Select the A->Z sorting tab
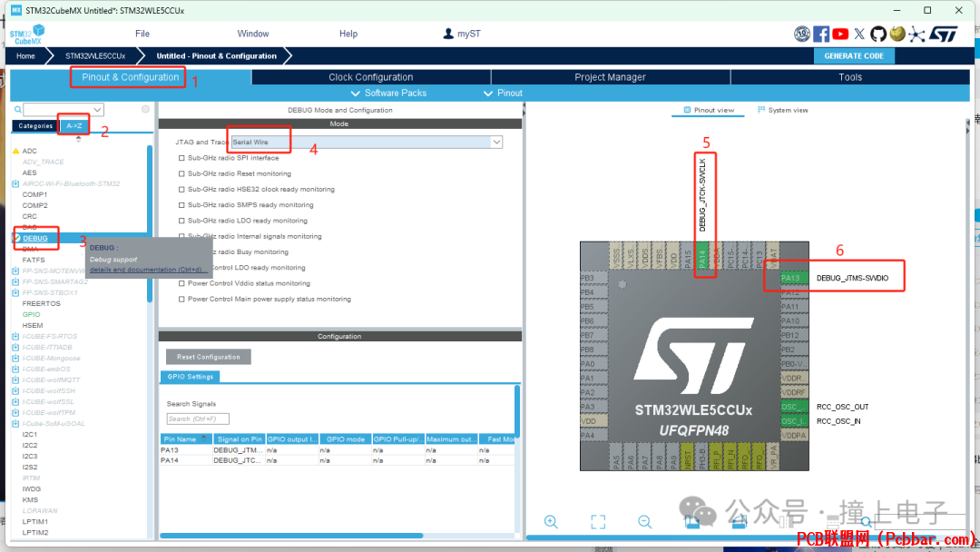The image size is (980, 552). (x=74, y=125)
